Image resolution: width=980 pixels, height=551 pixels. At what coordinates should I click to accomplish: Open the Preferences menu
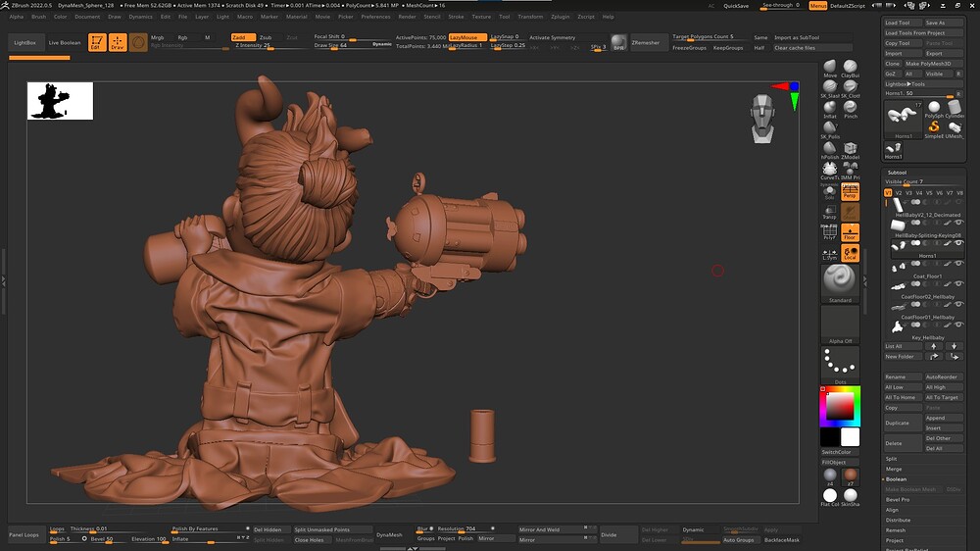pos(375,17)
